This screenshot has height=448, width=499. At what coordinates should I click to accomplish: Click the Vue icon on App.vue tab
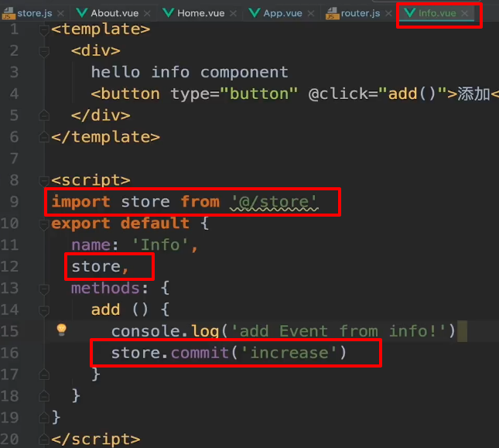[x=255, y=12]
